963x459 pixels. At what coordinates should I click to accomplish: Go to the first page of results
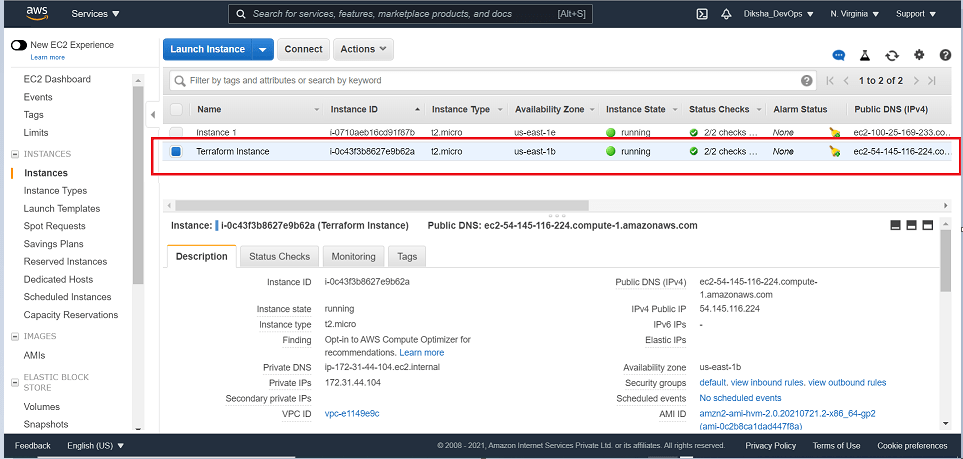coord(830,80)
